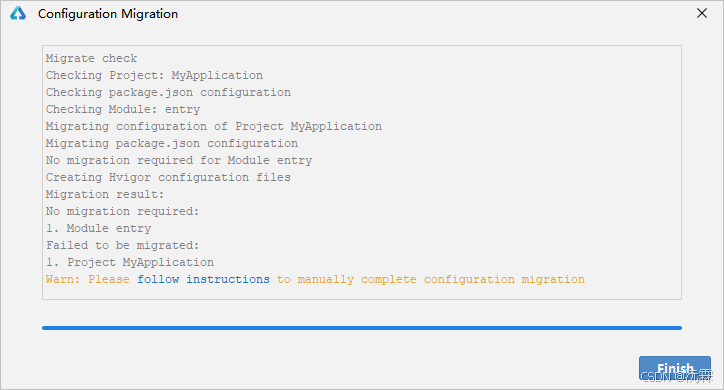Select 'Migrating configuration of Project MyApplication' line
This screenshot has width=724, height=390.
(214, 126)
